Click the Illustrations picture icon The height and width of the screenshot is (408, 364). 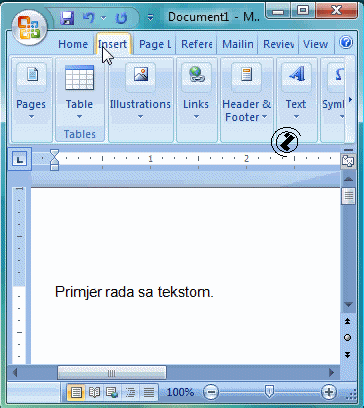pos(140,77)
